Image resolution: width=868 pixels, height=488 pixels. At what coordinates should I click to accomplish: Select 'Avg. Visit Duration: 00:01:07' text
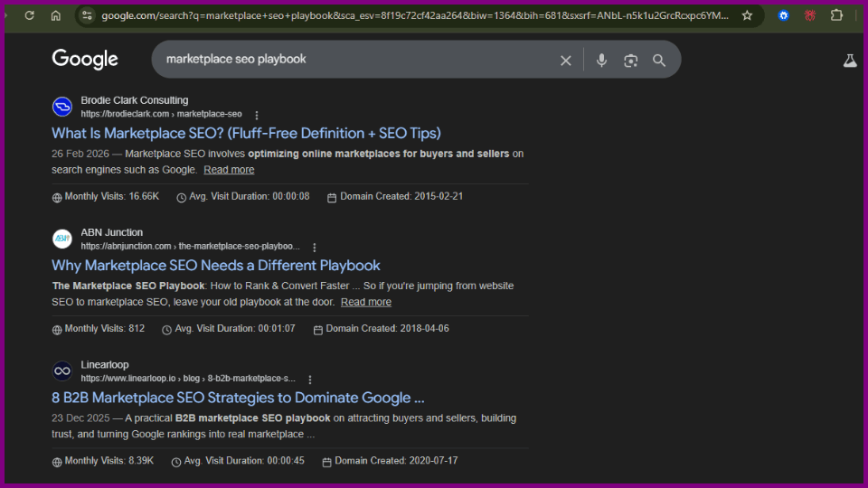[235, 329]
